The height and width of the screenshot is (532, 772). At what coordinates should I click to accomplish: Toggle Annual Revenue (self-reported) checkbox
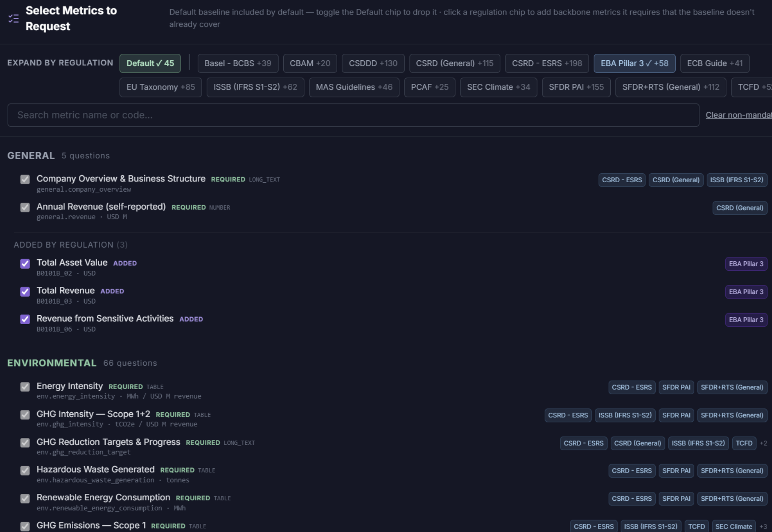[25, 207]
